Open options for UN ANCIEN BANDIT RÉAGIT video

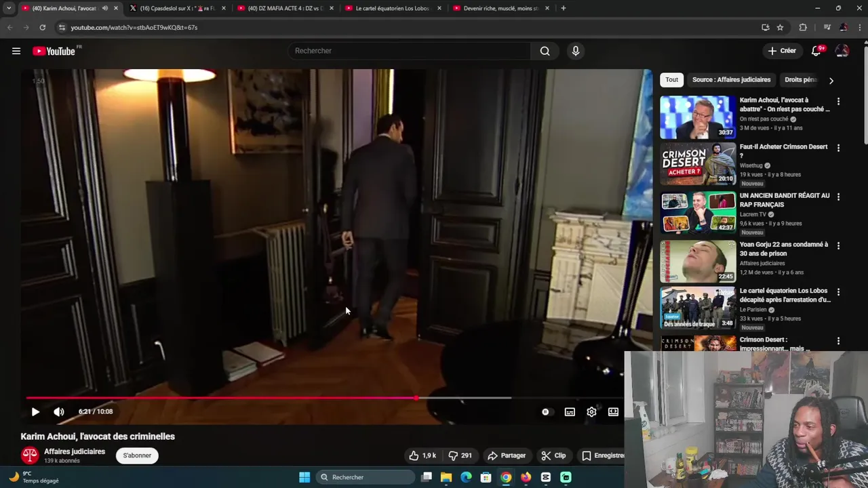pos(838,197)
